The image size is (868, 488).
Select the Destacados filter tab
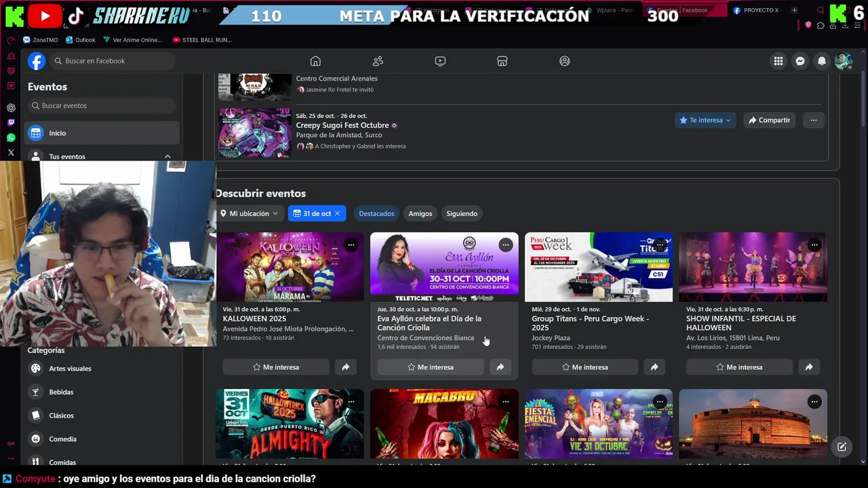pos(376,213)
